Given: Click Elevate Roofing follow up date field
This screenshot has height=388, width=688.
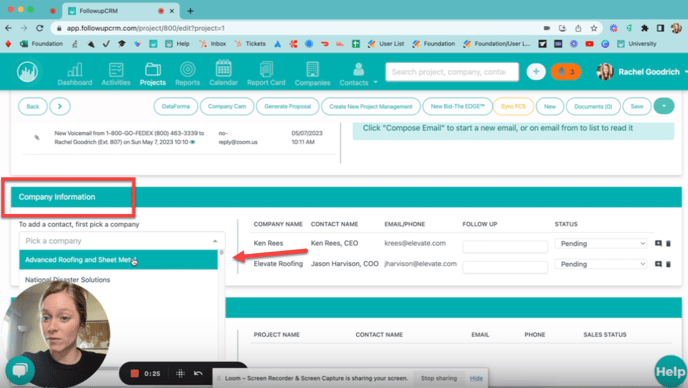Looking at the screenshot, I should (505, 266).
